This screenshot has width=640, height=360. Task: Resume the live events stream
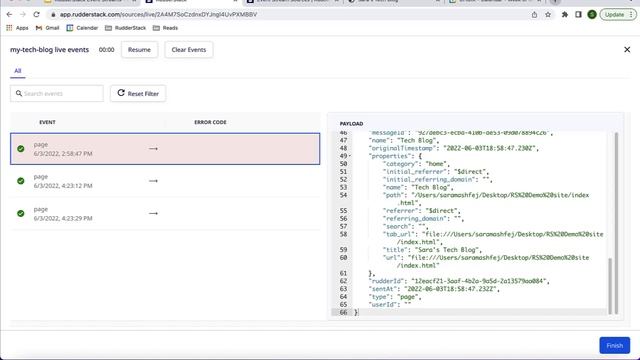tap(139, 49)
